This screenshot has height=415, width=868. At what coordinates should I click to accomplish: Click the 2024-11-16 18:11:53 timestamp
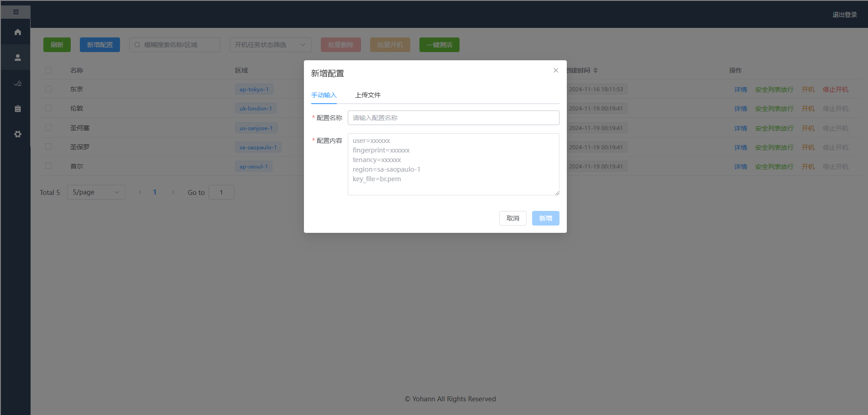tap(596, 89)
